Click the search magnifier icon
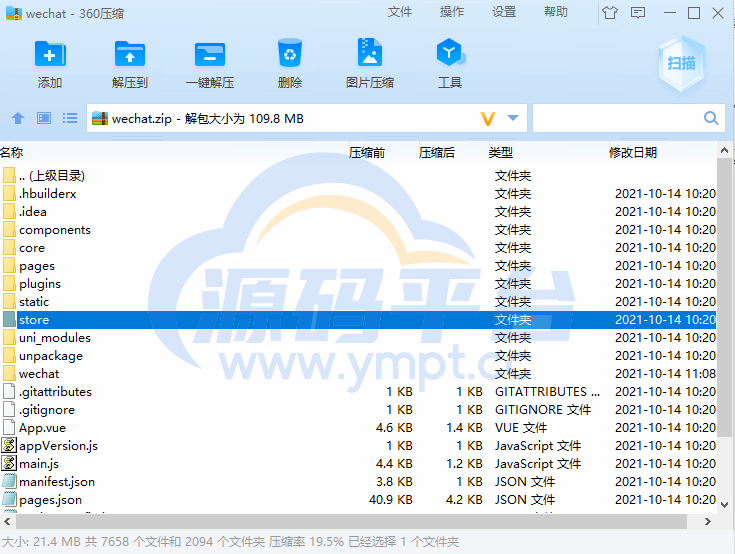 pos(711,118)
